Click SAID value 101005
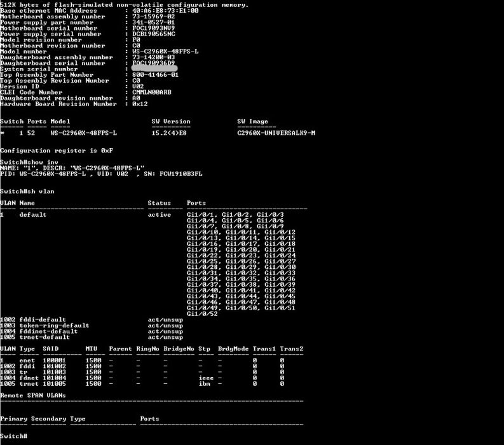 coord(54,383)
